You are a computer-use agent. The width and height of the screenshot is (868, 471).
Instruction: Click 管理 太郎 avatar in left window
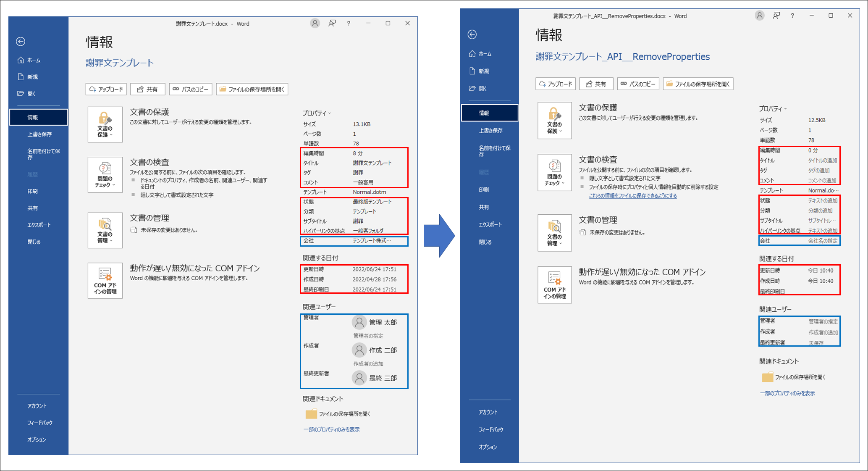[359, 322]
